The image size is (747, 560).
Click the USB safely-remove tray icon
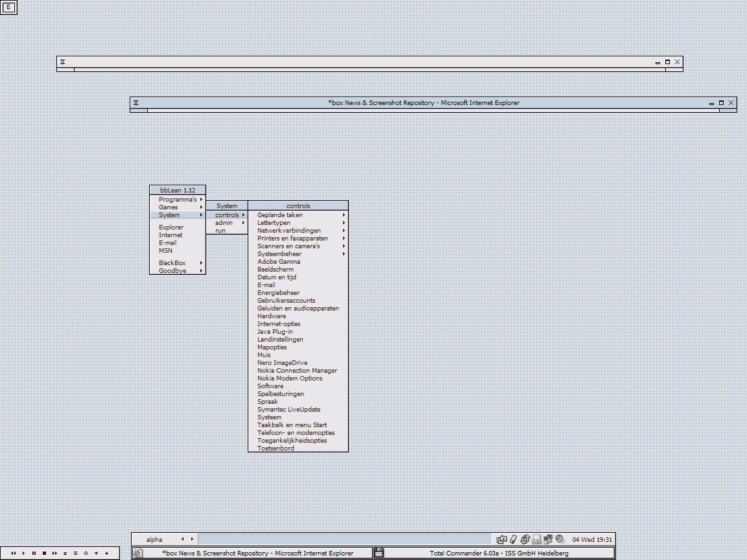[x=513, y=539]
